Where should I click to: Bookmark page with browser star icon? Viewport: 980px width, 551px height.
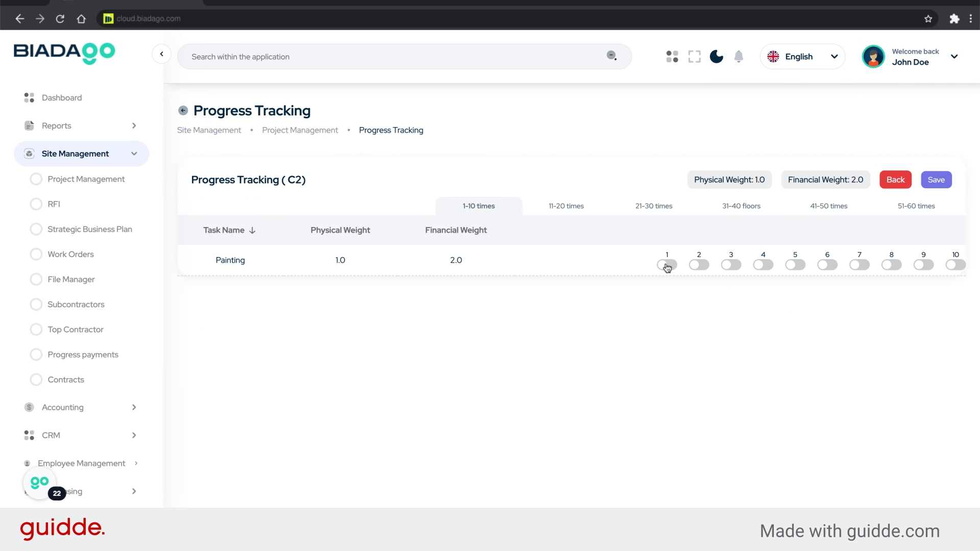(x=928, y=19)
